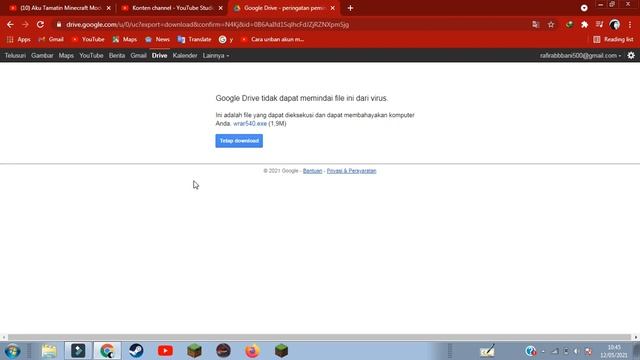Click the browser back arrow
Image resolution: width=640 pixels, height=360 pixels.
(10, 24)
